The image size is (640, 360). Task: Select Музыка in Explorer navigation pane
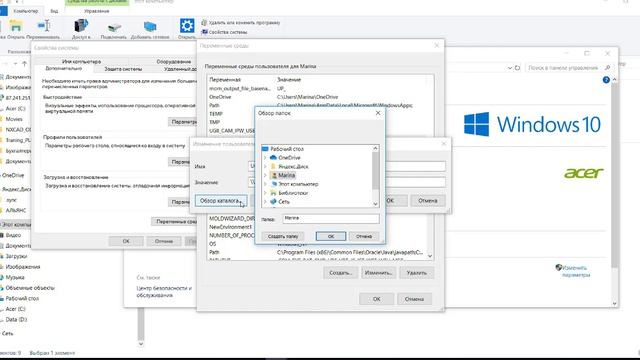pos(15,277)
